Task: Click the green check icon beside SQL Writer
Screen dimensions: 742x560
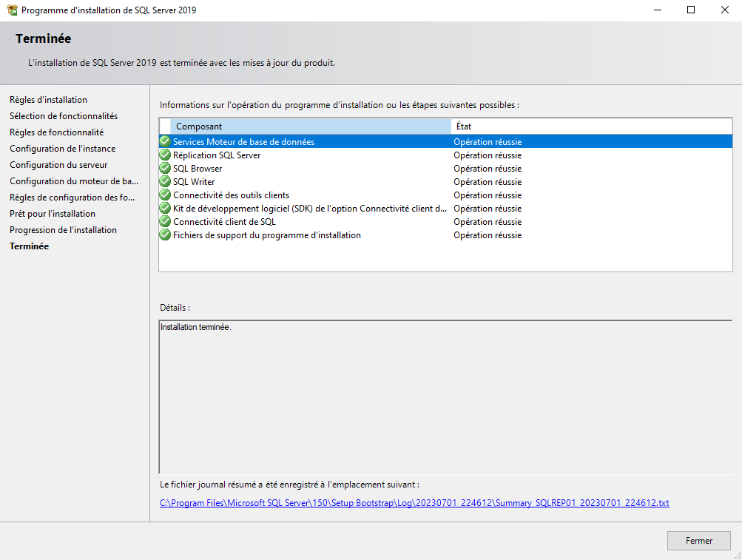Action: (165, 182)
